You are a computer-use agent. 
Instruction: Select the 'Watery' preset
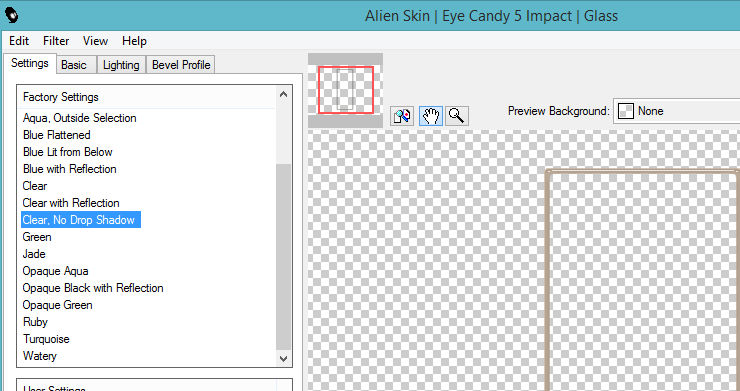click(40, 356)
